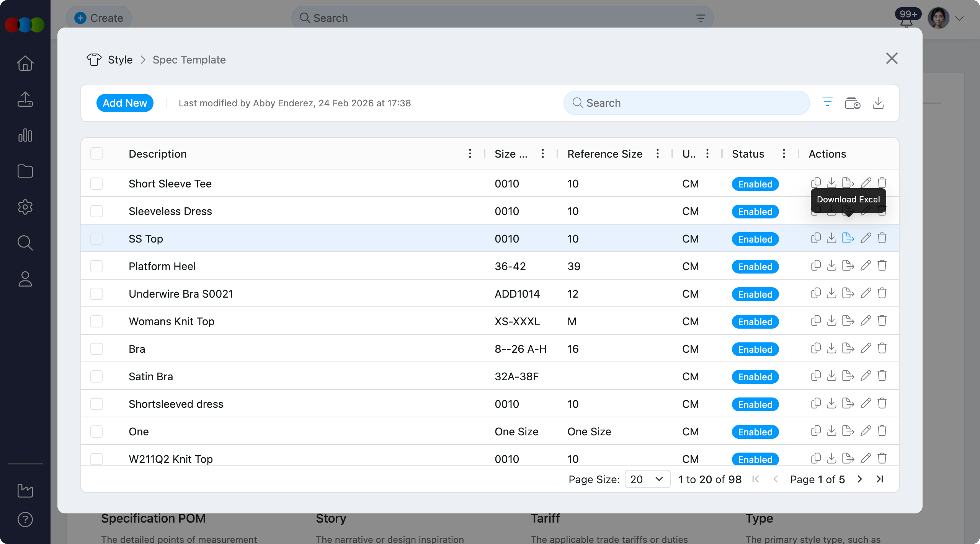Click the copy icon for Short Sleeve Tee
This screenshot has height=544, width=980.
click(x=816, y=183)
